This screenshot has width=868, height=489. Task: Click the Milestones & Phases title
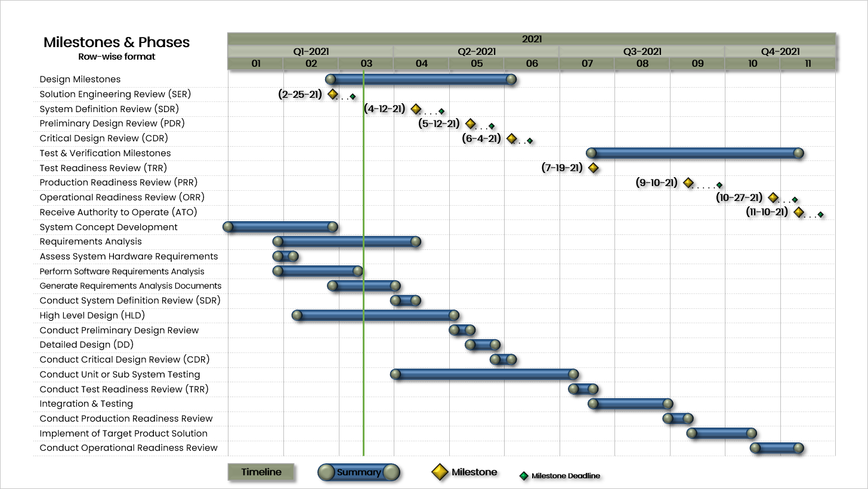pyautogui.click(x=117, y=42)
